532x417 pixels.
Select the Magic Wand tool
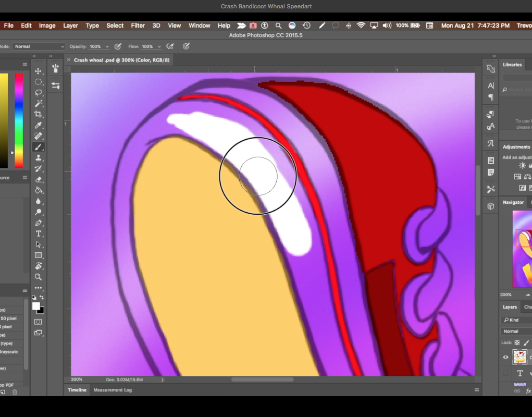[x=39, y=104]
